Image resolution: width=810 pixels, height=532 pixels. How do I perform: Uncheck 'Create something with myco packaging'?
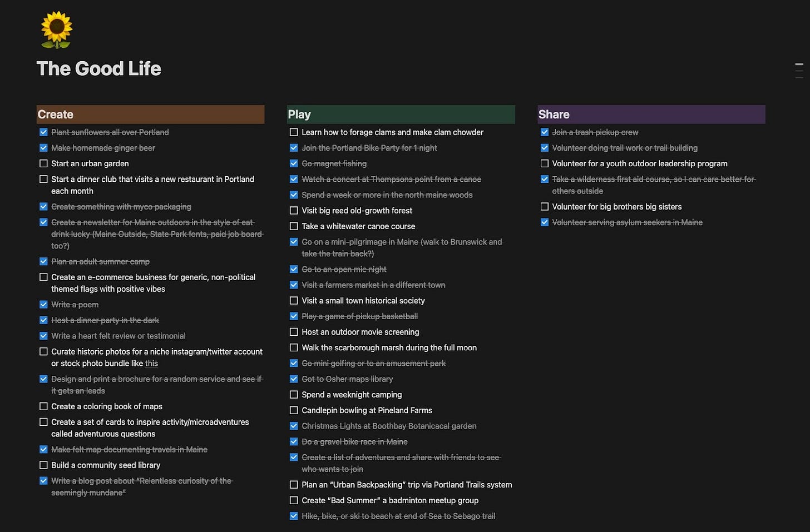[43, 206]
